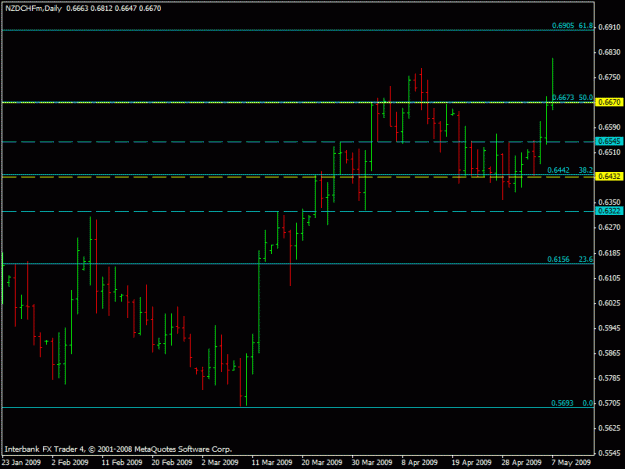Select the 0.6156 23.6 Fibonacci level label
This screenshot has height=469, width=625.
570,259
